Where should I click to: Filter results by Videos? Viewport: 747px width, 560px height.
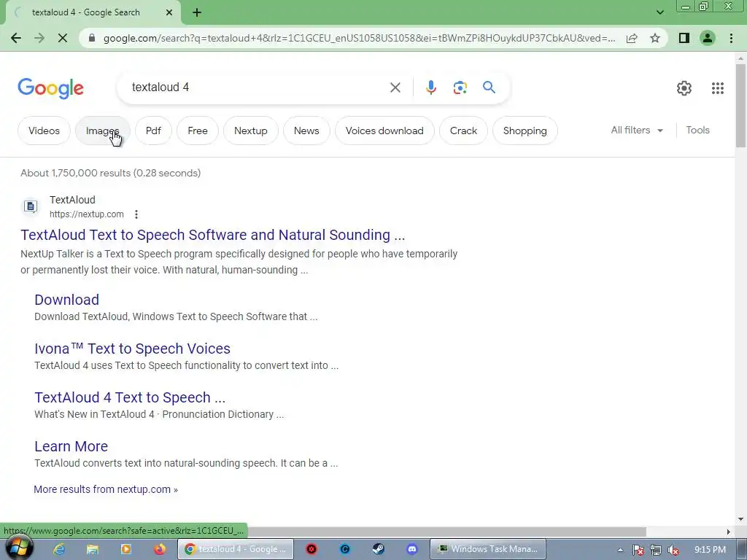coord(44,131)
